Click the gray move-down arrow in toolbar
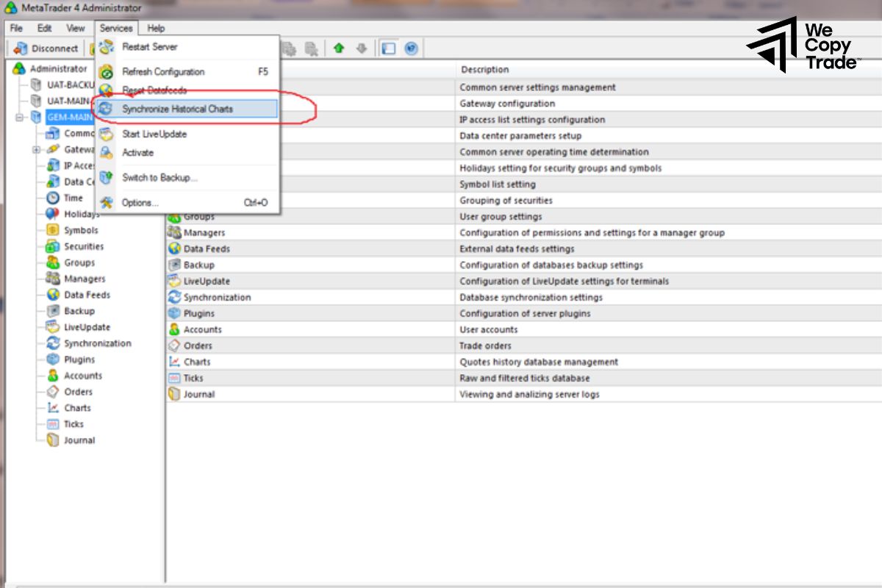The image size is (882, 588). point(360,49)
